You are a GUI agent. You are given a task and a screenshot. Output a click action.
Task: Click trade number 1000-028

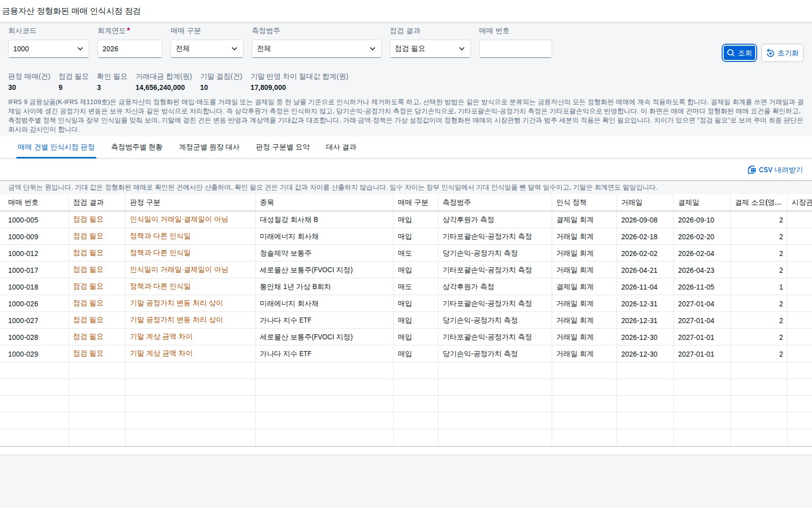point(23,337)
